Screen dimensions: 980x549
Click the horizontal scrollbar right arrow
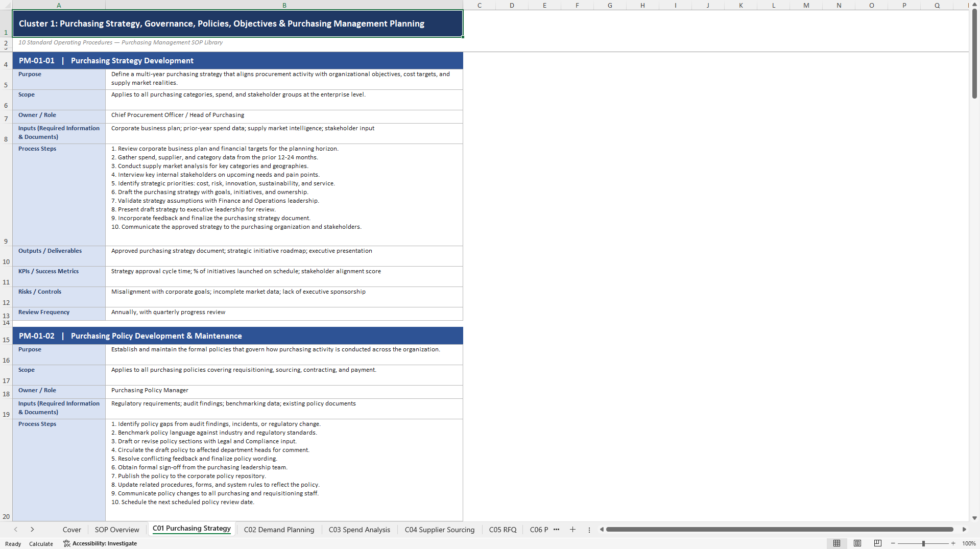pyautogui.click(x=964, y=530)
